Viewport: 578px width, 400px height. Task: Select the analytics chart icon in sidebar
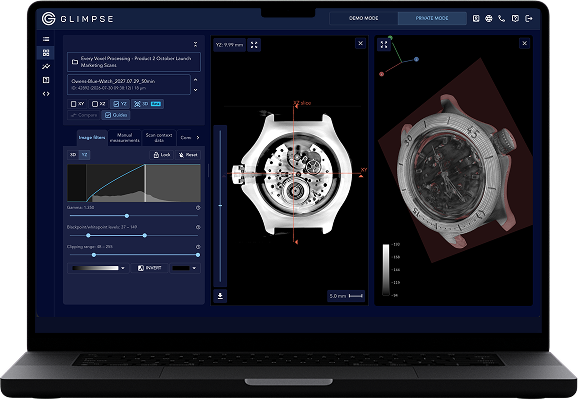click(x=46, y=66)
